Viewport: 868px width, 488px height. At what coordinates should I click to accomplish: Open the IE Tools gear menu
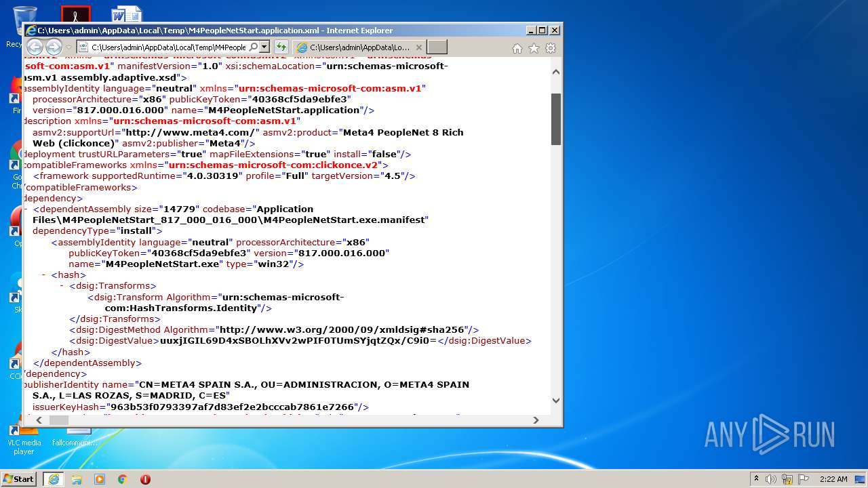tap(551, 48)
